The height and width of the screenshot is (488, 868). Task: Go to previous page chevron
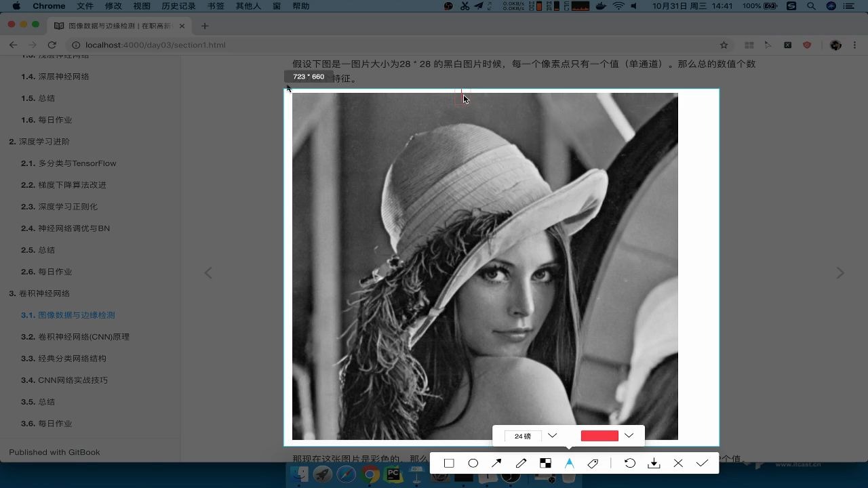[208, 273]
